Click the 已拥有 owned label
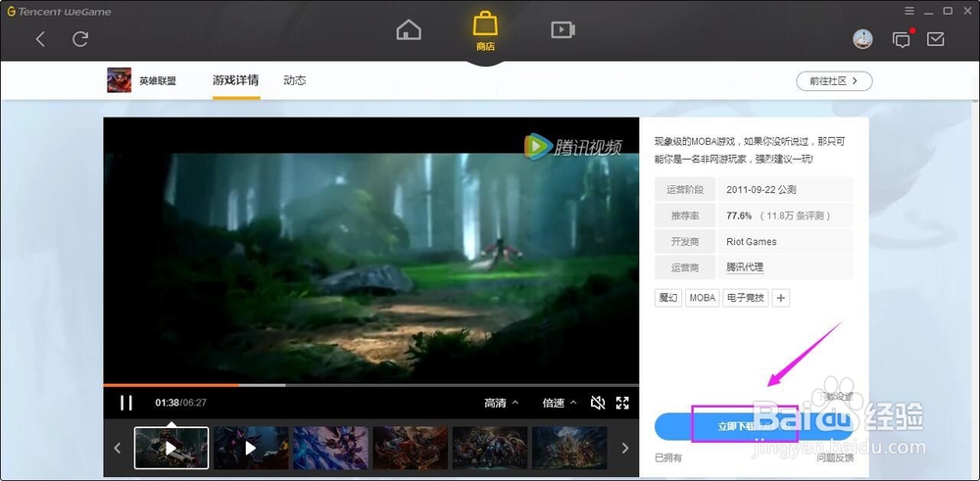 [x=668, y=457]
